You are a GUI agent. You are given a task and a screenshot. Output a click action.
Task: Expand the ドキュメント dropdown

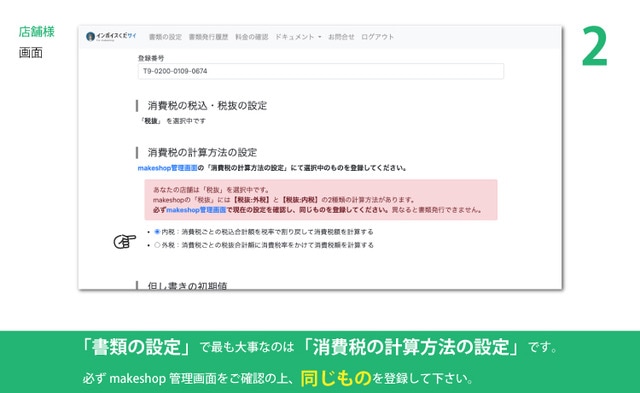coord(298,37)
